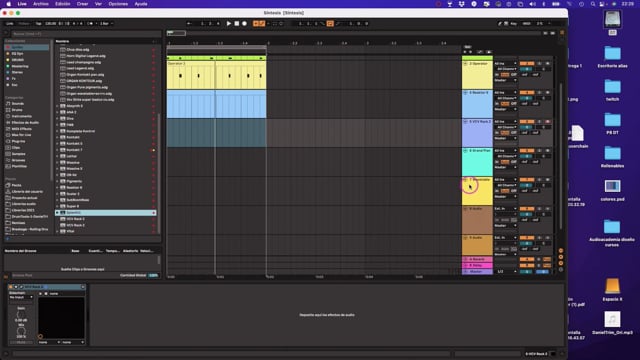
Task: Select the Fx collection
Action: click(14, 78)
